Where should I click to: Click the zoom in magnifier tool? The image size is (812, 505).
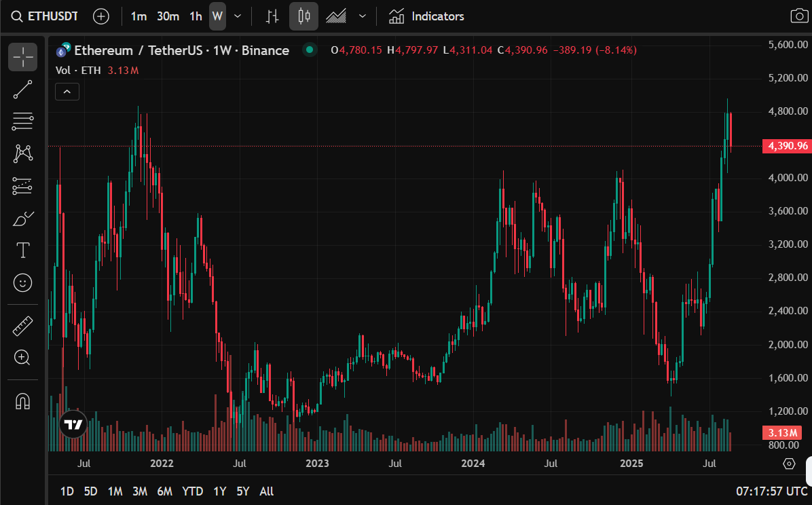22,358
